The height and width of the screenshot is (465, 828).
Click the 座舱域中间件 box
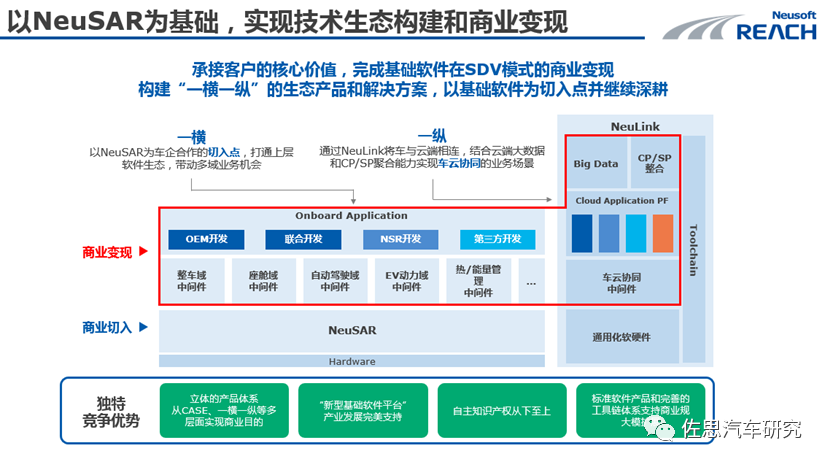(264, 280)
